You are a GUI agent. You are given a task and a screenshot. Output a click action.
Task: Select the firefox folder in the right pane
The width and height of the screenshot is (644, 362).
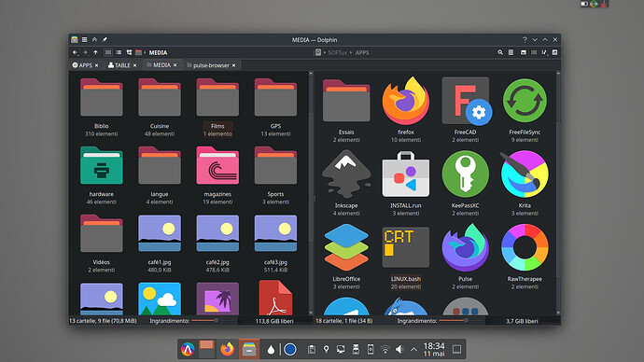406,110
